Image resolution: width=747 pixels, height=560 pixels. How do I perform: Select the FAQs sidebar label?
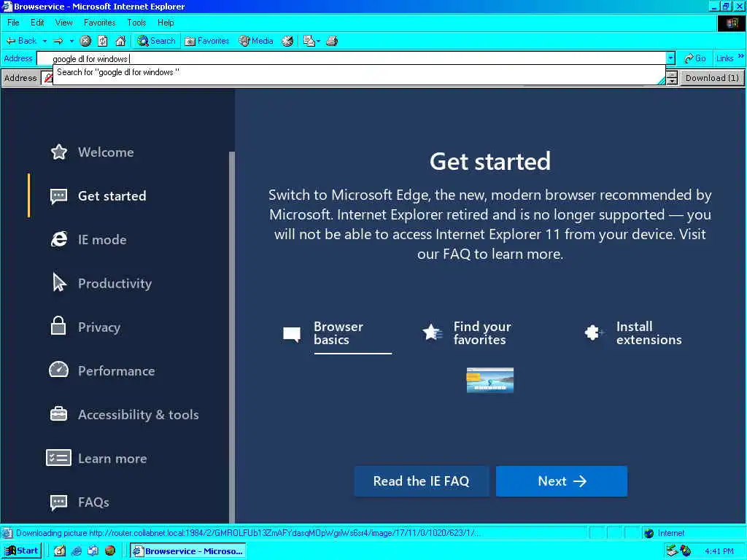(93, 502)
